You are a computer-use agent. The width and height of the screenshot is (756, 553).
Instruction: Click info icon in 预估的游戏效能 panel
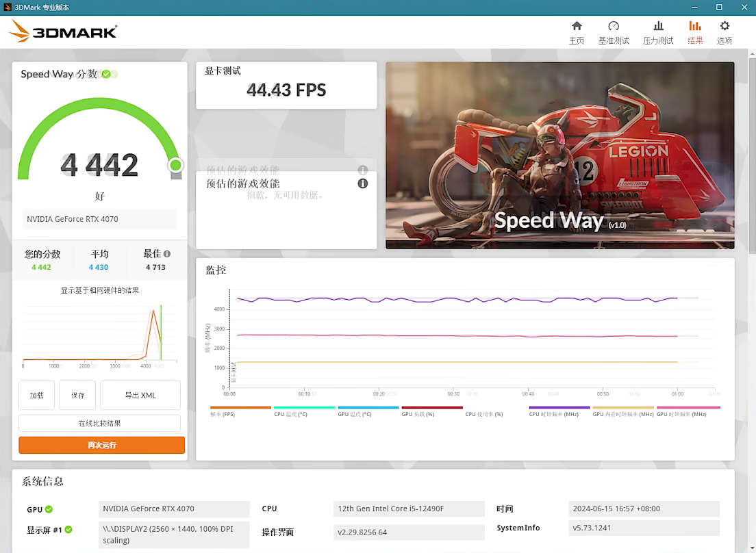363,183
